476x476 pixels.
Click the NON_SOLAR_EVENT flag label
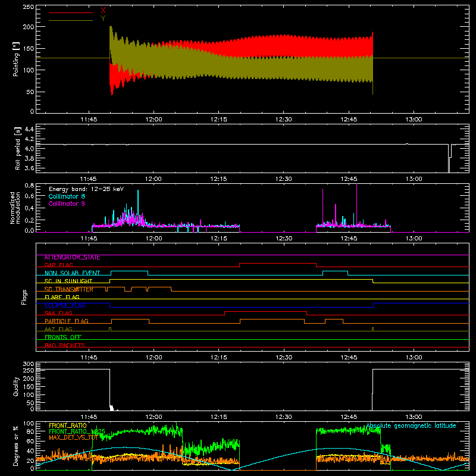[72, 273]
